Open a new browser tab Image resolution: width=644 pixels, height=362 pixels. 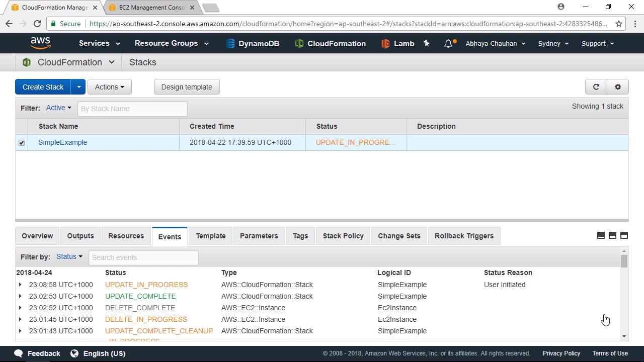point(210,8)
